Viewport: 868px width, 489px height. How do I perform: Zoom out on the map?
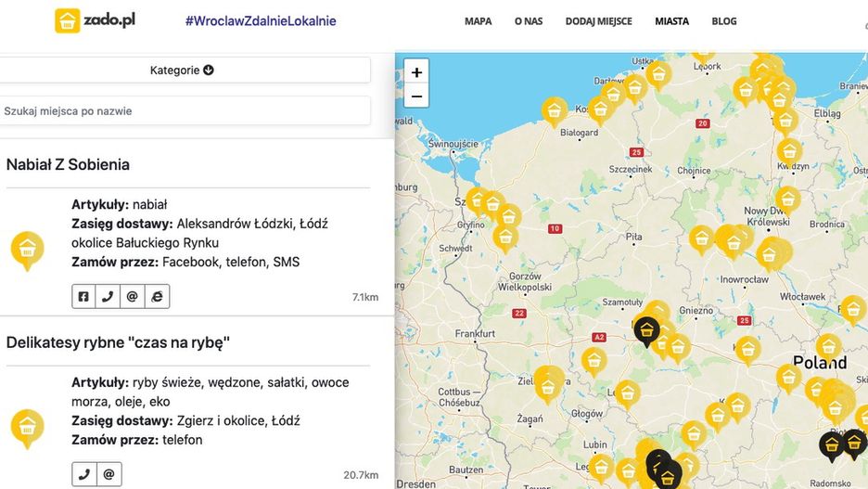click(x=416, y=96)
